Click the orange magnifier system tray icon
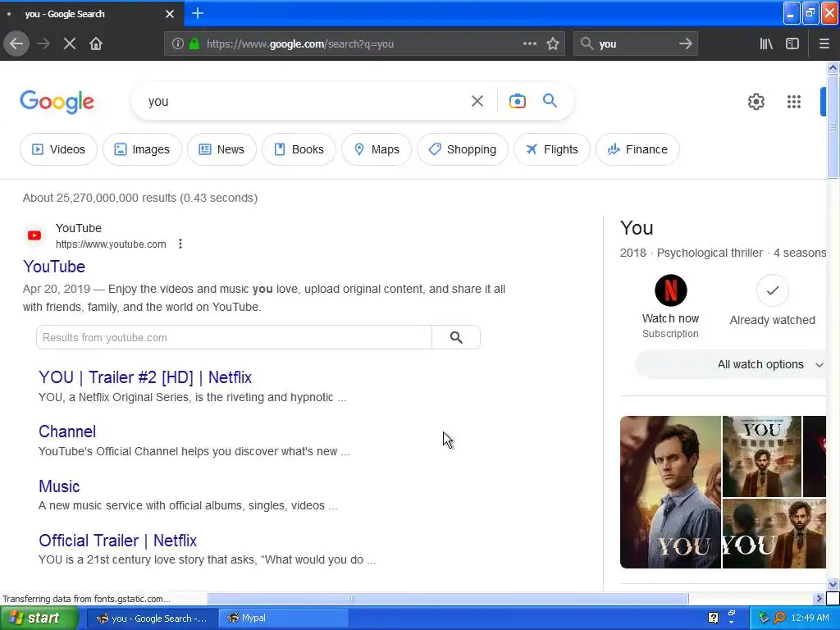Image resolution: width=840 pixels, height=630 pixels. (x=779, y=619)
